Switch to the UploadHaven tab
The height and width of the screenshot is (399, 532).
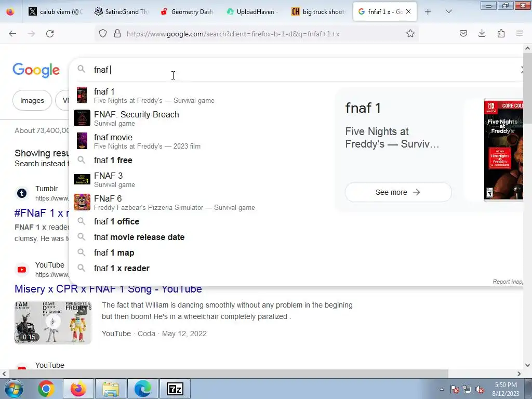tap(252, 12)
